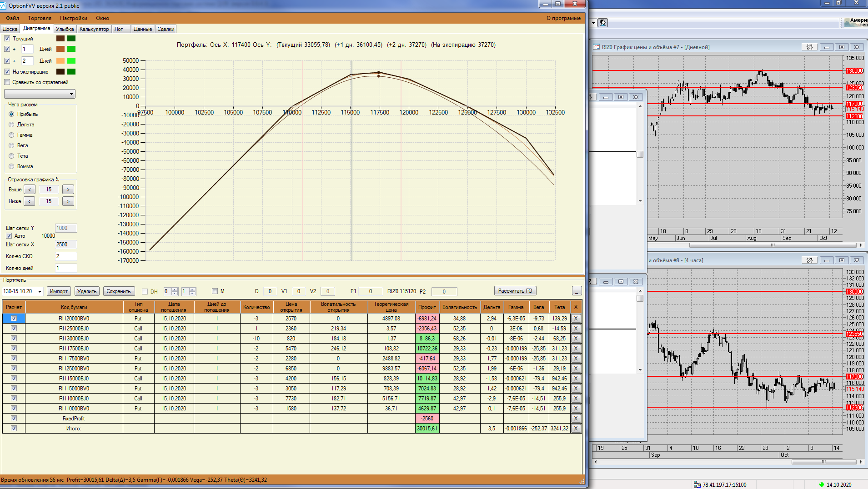Viewport: 868px width, 489px height.
Task: Remove the RI120000BV0 row with its X button
Action: 576,319
